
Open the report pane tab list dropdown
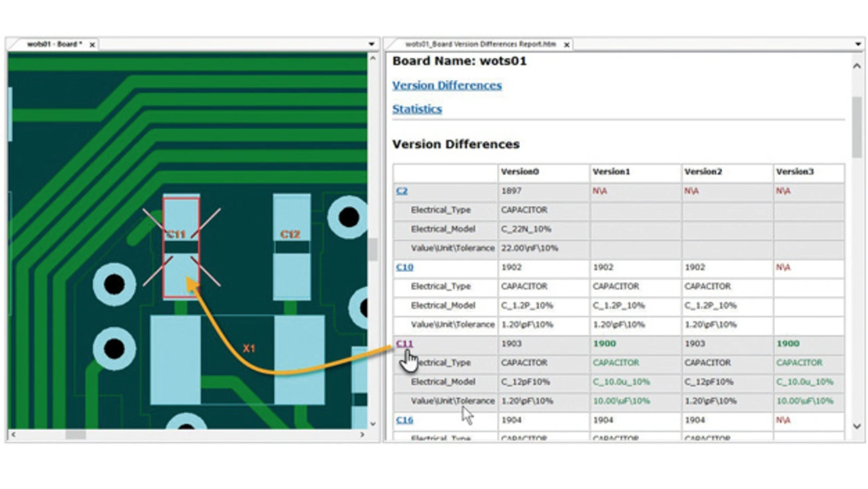858,45
